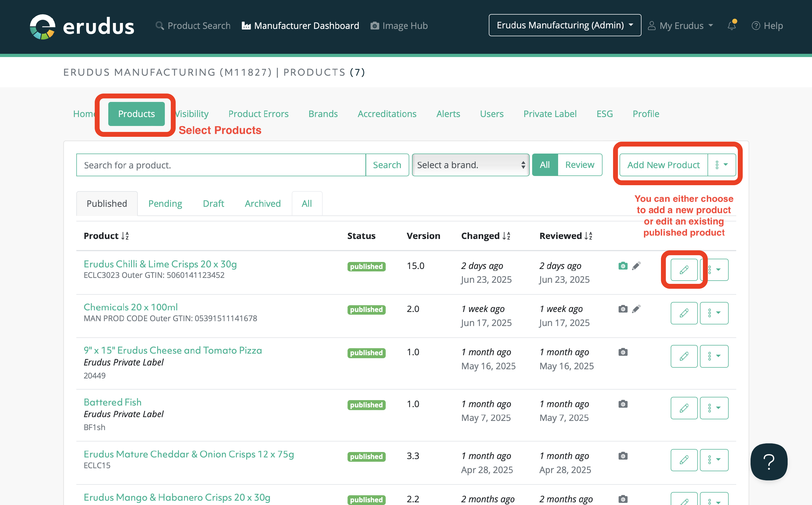Open Erudus Mature Cheddar & Onion Crisps link
This screenshot has height=505, width=812.
click(x=189, y=454)
